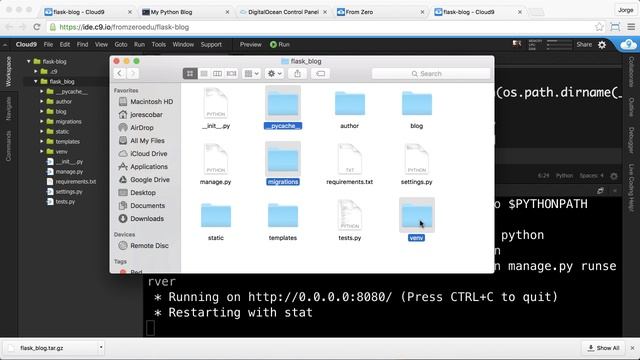
Task: Collapse flask-blog root folder in Cloud9 tree
Action: coord(29,61)
